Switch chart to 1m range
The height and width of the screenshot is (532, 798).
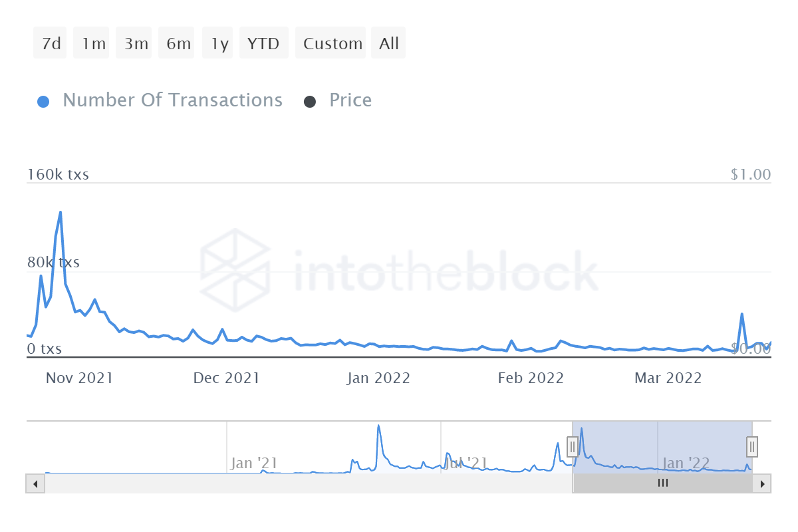[93, 43]
